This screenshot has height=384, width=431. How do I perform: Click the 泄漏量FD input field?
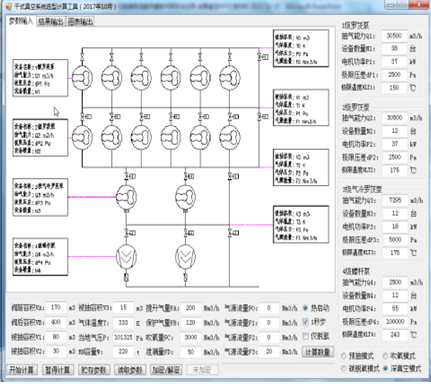[191, 351]
